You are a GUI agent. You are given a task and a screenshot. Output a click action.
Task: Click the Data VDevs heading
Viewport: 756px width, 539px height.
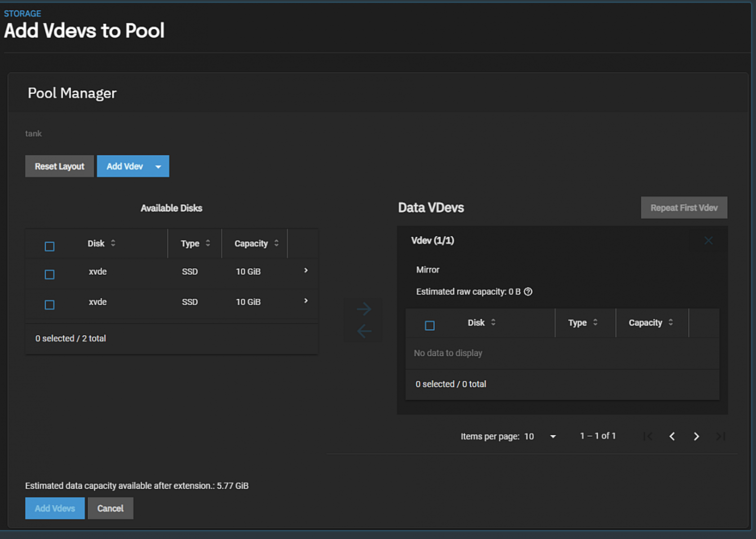point(431,208)
